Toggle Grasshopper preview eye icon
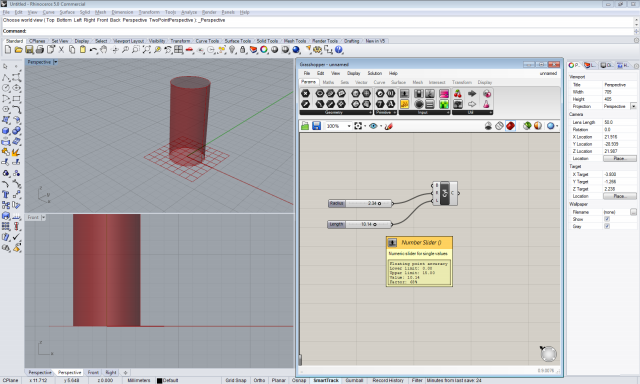 point(373,126)
